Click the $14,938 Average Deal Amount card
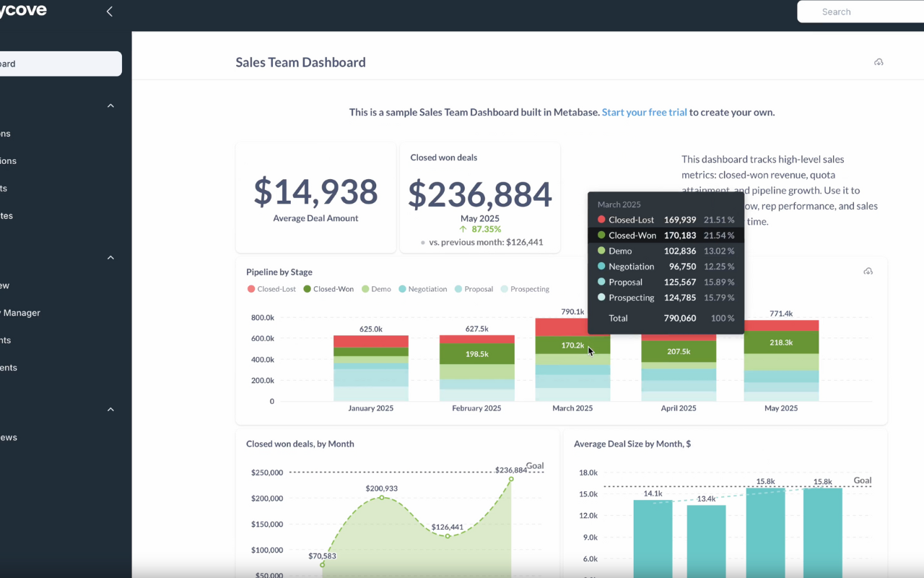Image resolution: width=924 pixels, height=578 pixels. 315,197
